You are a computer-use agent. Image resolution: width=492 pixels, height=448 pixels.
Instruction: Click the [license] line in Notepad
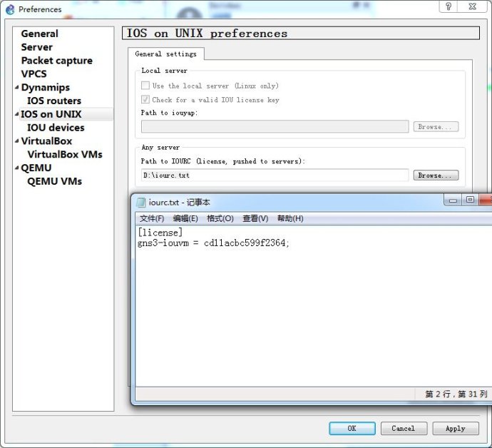tap(160, 233)
